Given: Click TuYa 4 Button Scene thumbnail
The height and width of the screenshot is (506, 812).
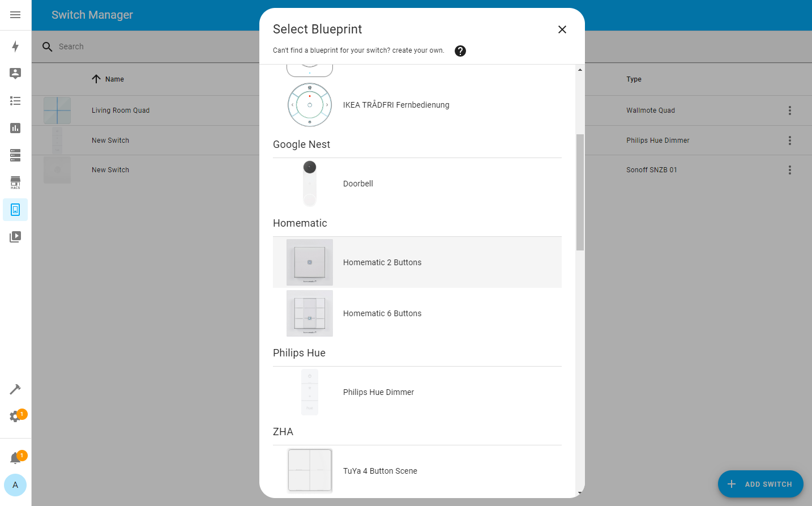Looking at the screenshot, I should 310,471.
